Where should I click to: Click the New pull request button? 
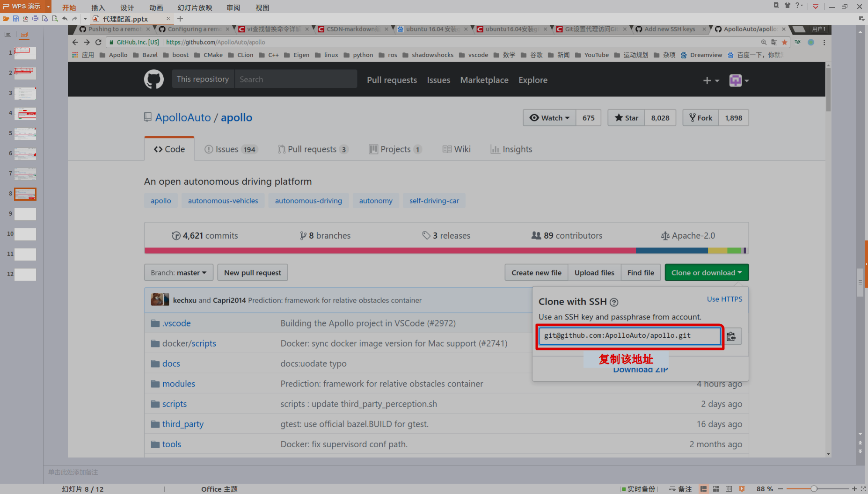point(253,273)
